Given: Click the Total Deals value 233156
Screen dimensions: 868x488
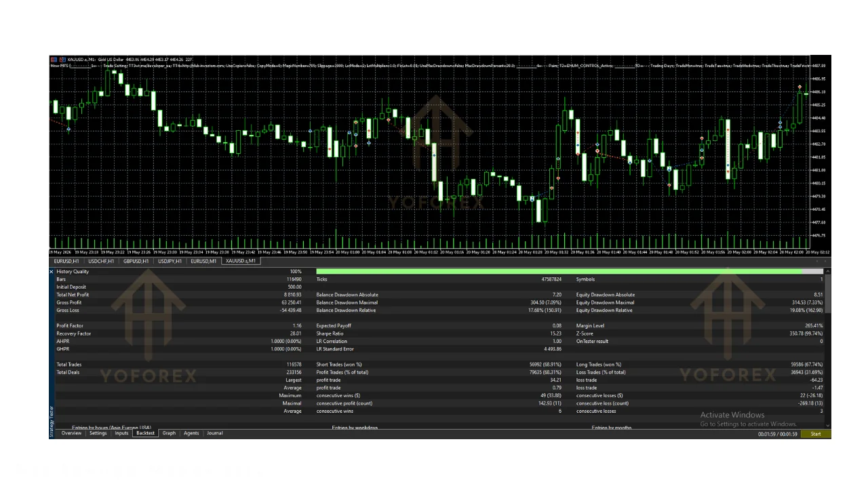Looking at the screenshot, I should tap(294, 372).
